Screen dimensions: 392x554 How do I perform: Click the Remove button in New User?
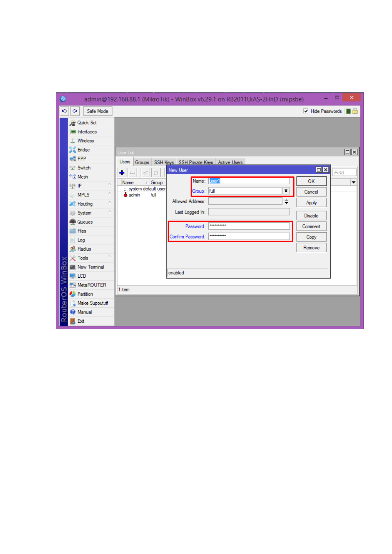311,248
